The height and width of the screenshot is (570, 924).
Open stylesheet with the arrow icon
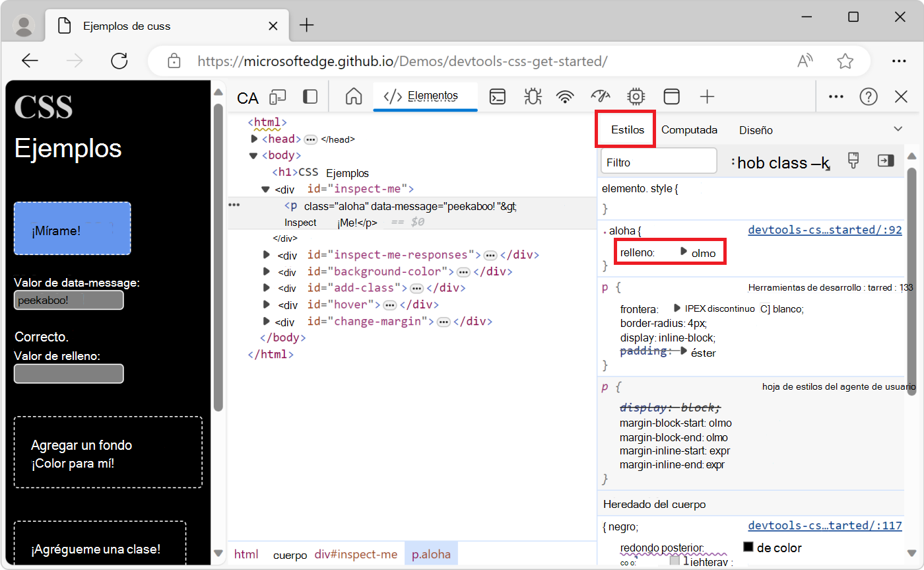click(886, 160)
